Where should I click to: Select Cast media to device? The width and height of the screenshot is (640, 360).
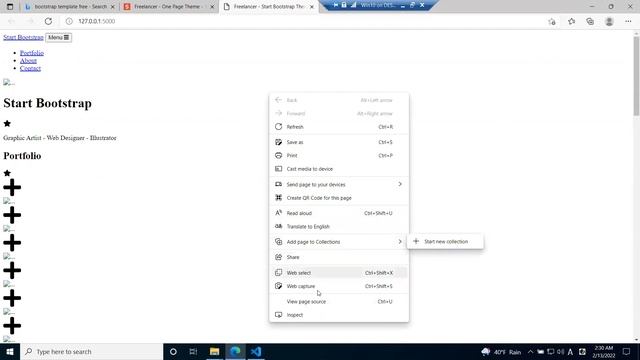tap(339, 169)
